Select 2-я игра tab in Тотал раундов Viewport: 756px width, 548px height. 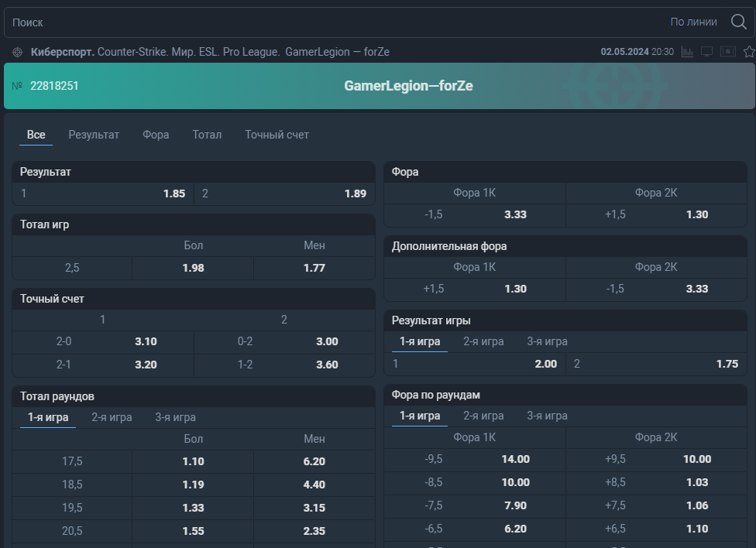point(112,417)
